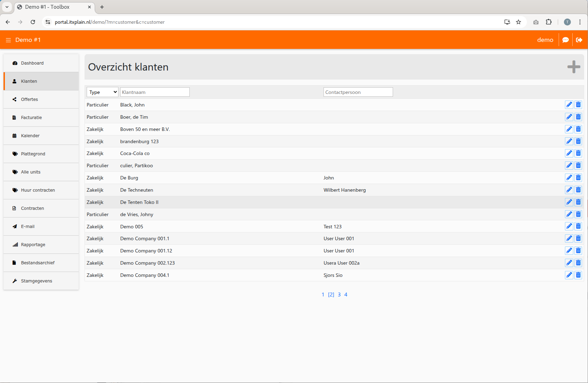This screenshot has width=588, height=383.
Task: Delete the Boer, de Tim customer
Action: (578, 117)
